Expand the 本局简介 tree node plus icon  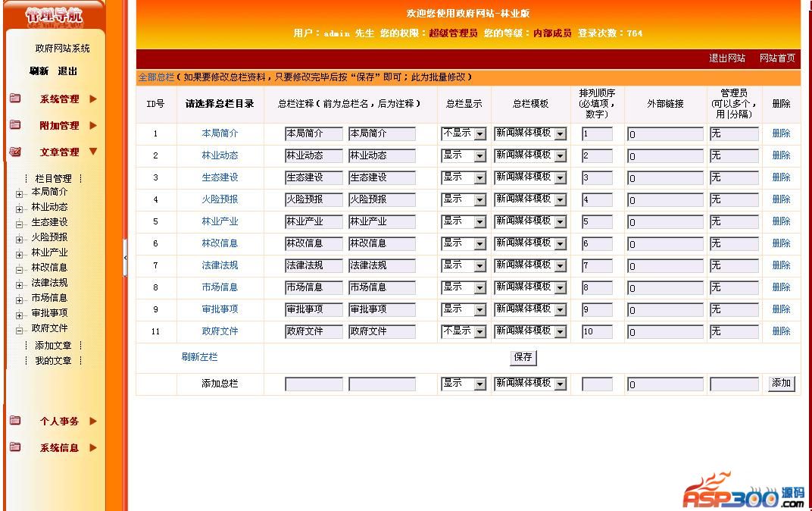pos(19,194)
